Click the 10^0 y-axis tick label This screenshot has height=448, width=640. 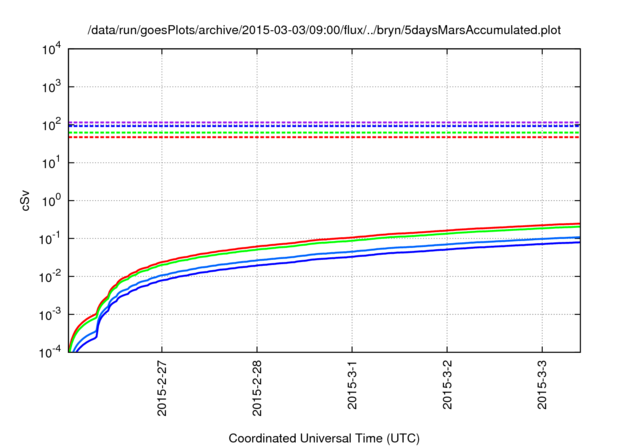tap(51, 200)
